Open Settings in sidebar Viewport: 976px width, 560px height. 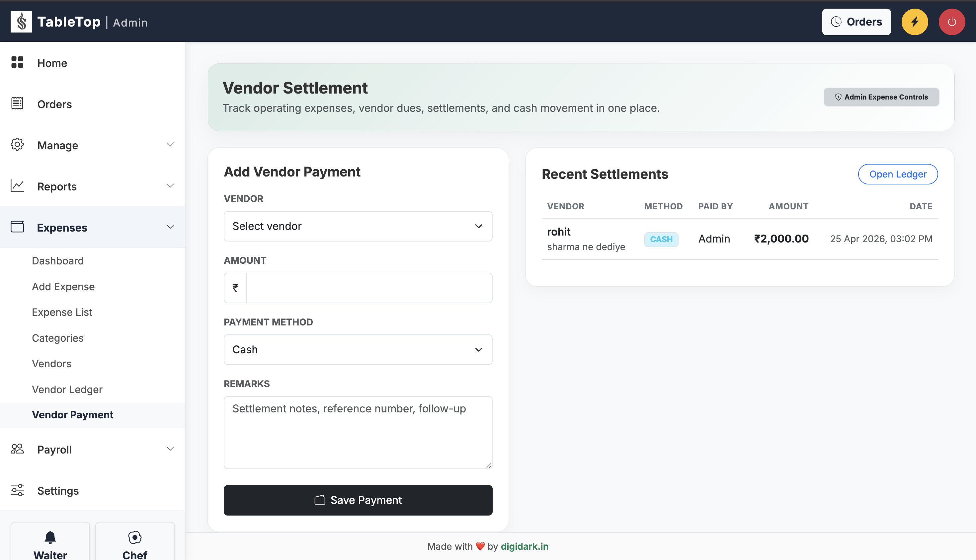pos(92,490)
